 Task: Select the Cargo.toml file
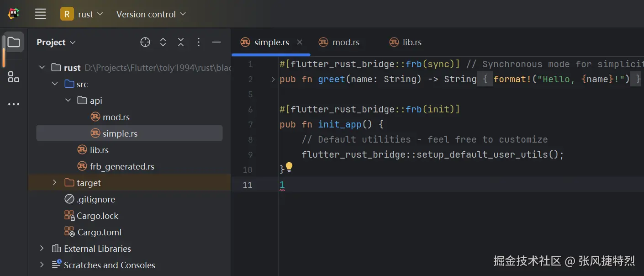[x=99, y=232]
